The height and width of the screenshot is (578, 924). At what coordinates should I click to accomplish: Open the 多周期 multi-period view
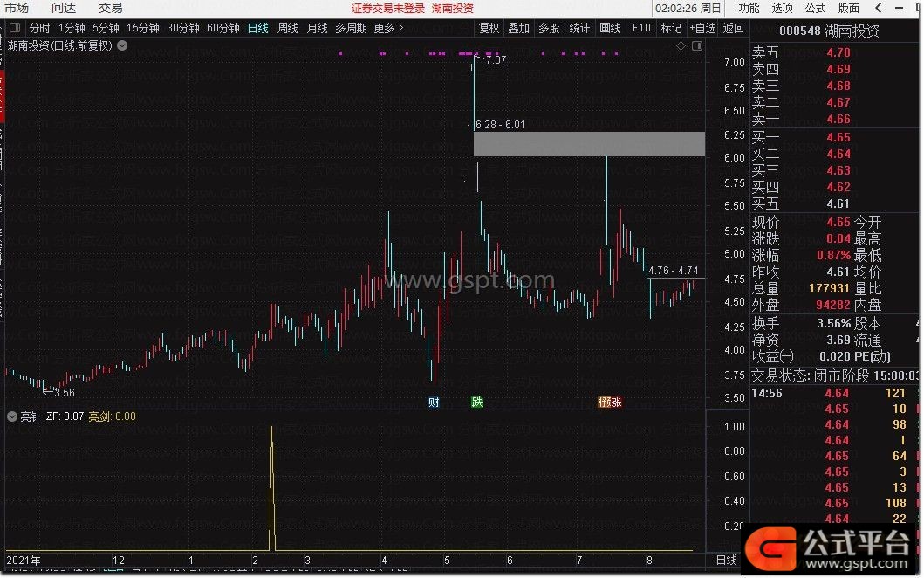click(352, 28)
